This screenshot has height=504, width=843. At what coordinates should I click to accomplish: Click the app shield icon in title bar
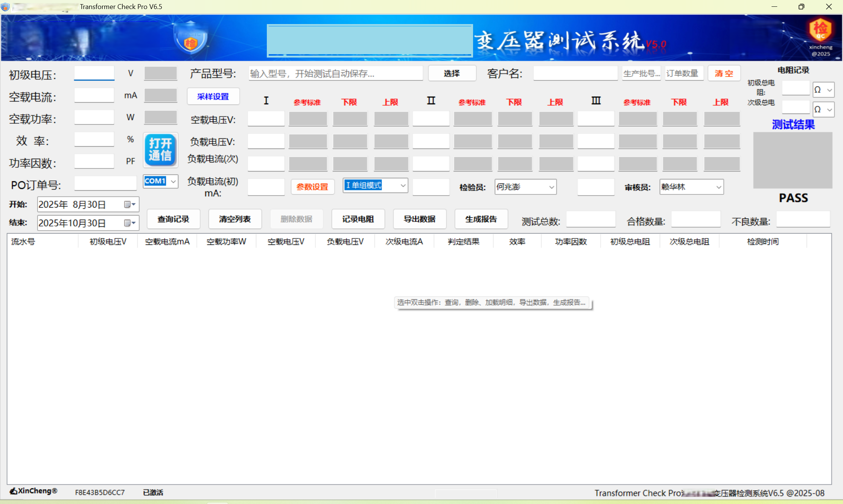5,6
